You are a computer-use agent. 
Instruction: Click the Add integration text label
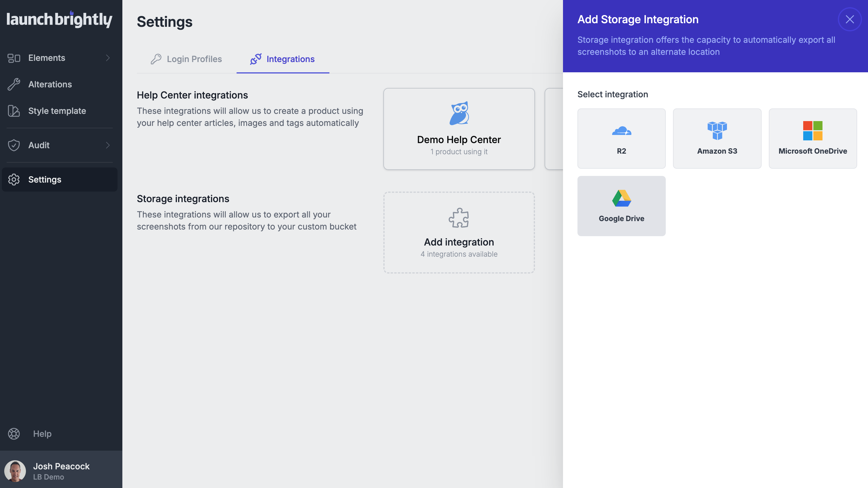pos(459,242)
